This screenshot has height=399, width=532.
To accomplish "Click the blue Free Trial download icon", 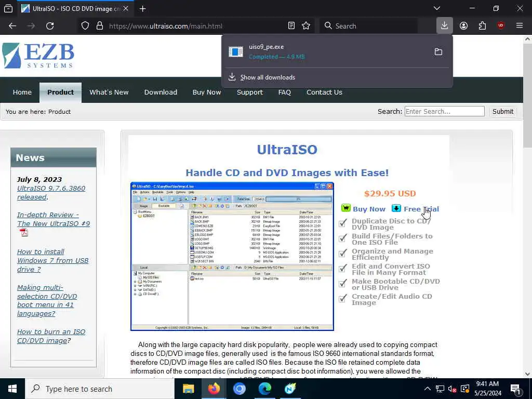I will 396,208.
